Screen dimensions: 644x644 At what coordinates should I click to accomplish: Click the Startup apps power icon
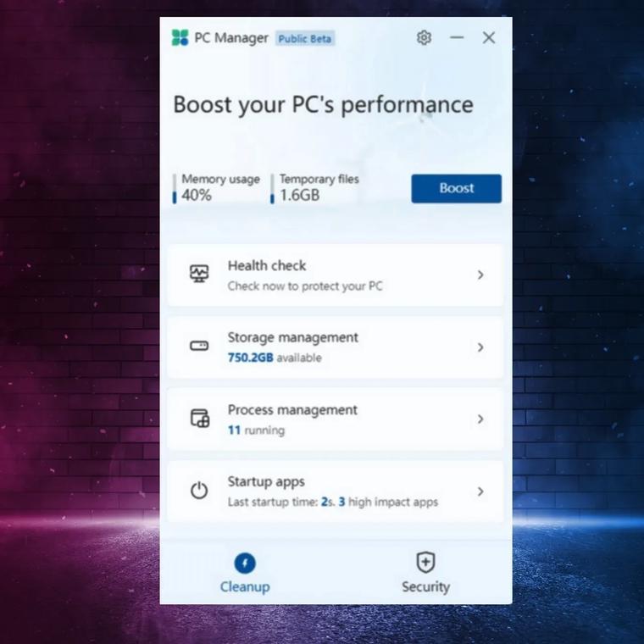199,491
